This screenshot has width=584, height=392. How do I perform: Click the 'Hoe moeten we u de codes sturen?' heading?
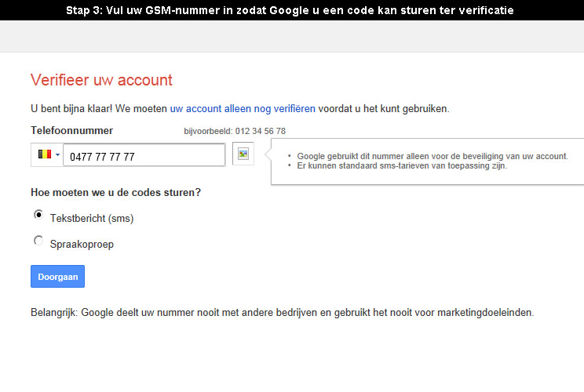(x=116, y=193)
